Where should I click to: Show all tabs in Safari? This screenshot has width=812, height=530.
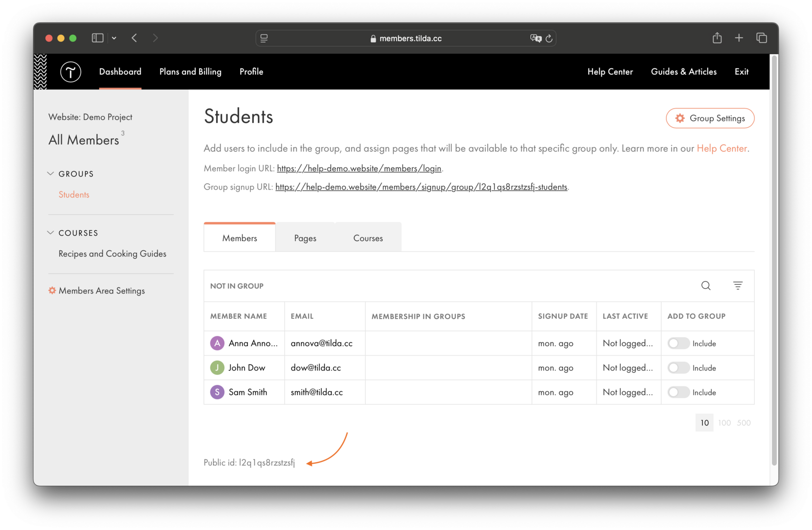click(761, 38)
